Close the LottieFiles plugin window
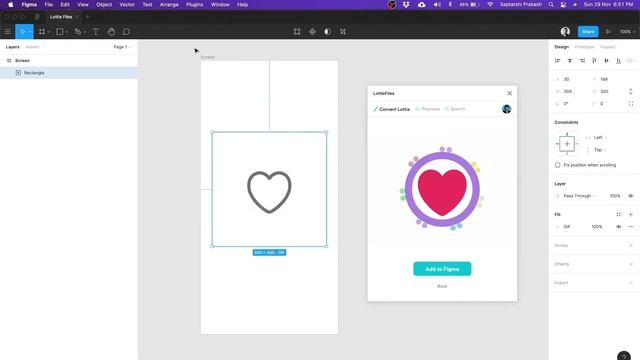This screenshot has width=640, height=360. 509,93
